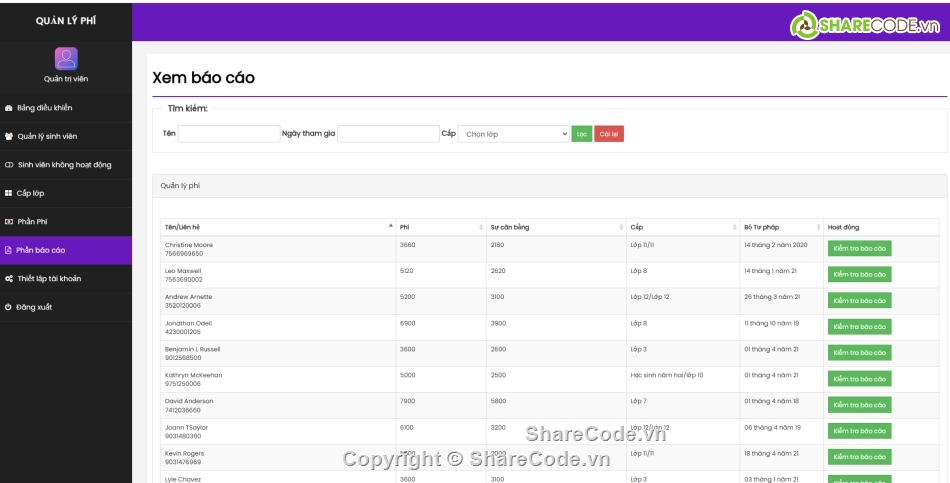Screen dimensions: 950x483
Task: Open Sinh viên không hoạt động page
Action: pos(65,165)
